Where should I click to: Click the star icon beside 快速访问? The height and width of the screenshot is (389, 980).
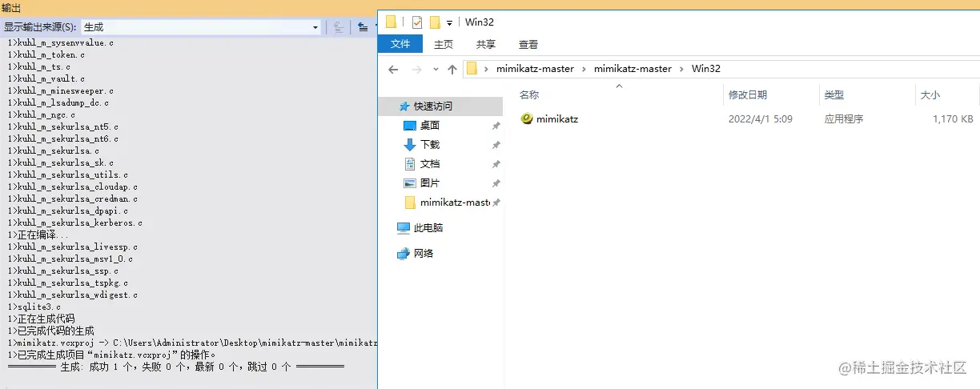coord(404,106)
